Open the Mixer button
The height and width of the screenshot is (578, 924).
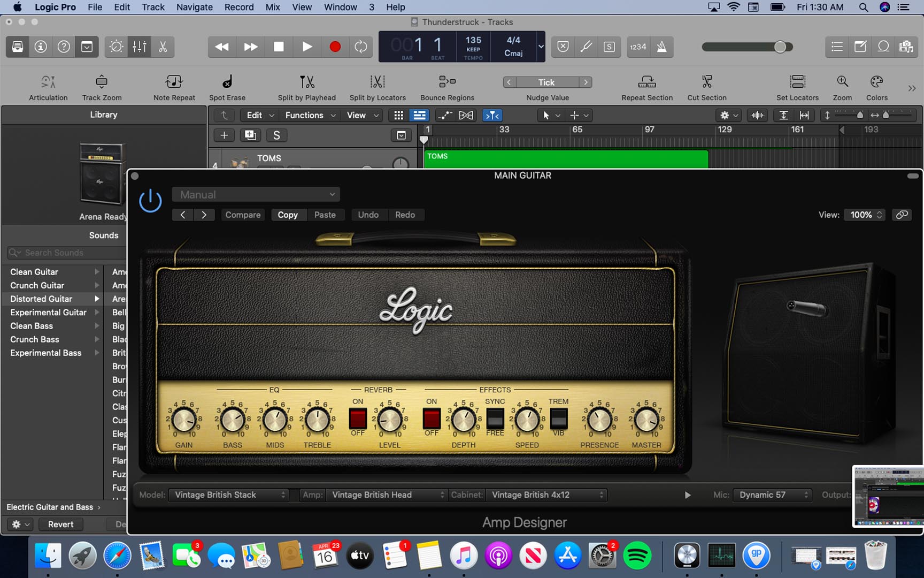pos(140,47)
